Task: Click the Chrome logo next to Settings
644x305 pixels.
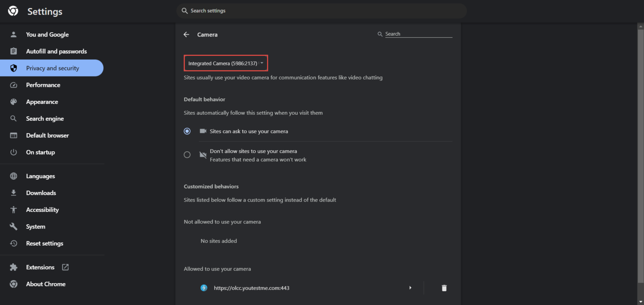Action: pos(13,11)
